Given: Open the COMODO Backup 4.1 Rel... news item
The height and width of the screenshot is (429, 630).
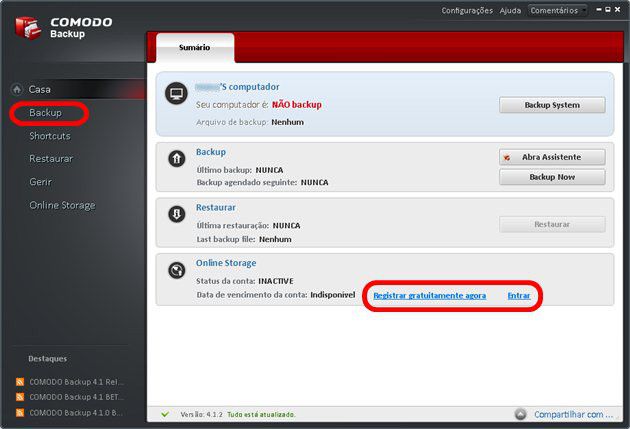Looking at the screenshot, I should [x=76, y=382].
